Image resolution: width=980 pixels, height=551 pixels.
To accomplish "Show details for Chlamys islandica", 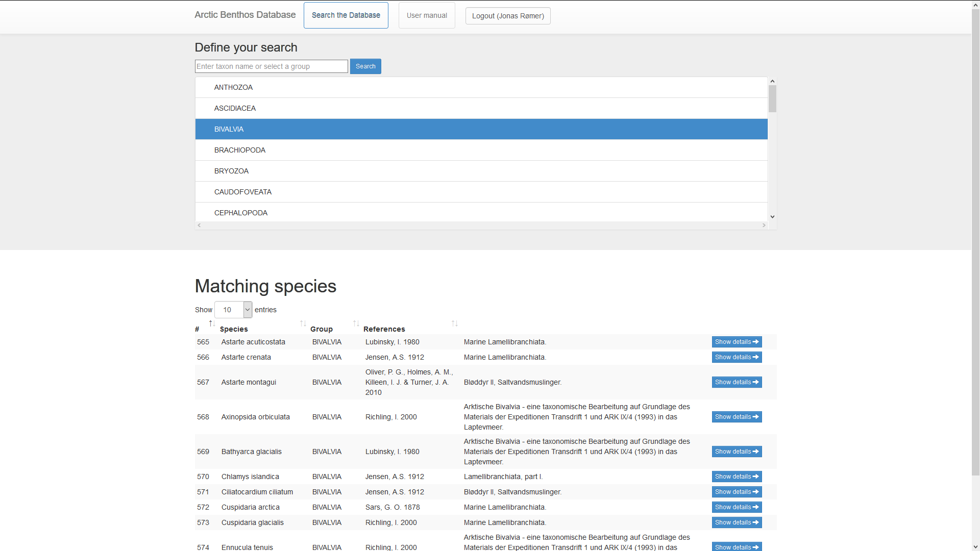I will pos(736,477).
